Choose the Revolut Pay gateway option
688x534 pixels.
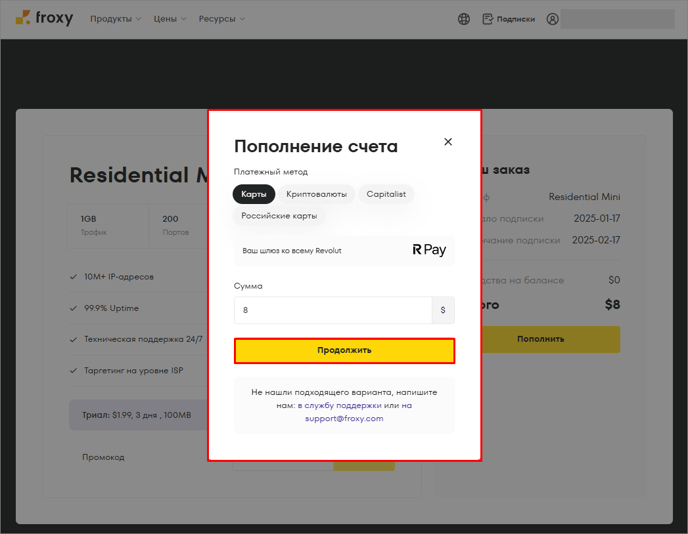pos(344,251)
